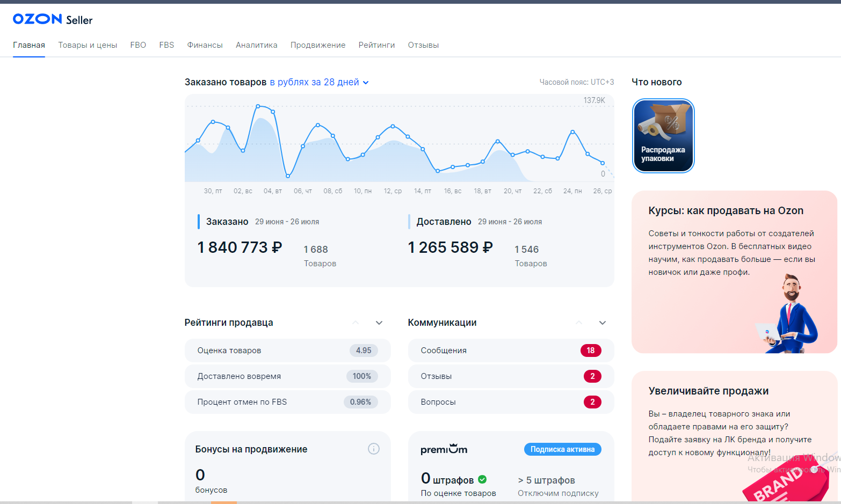The image size is (841, 504).
Task: Open the Увеличивайте продажи card
Action: pyautogui.click(x=734, y=437)
